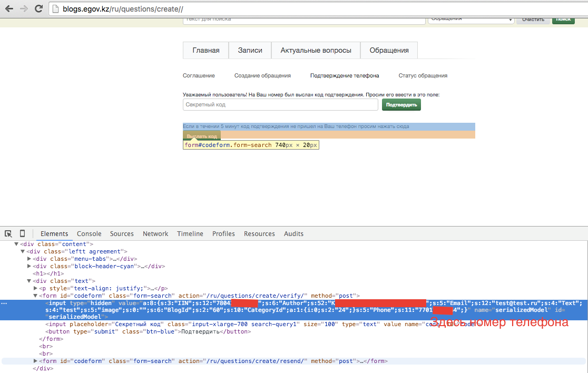Switch to the Resources tab

coord(260,233)
